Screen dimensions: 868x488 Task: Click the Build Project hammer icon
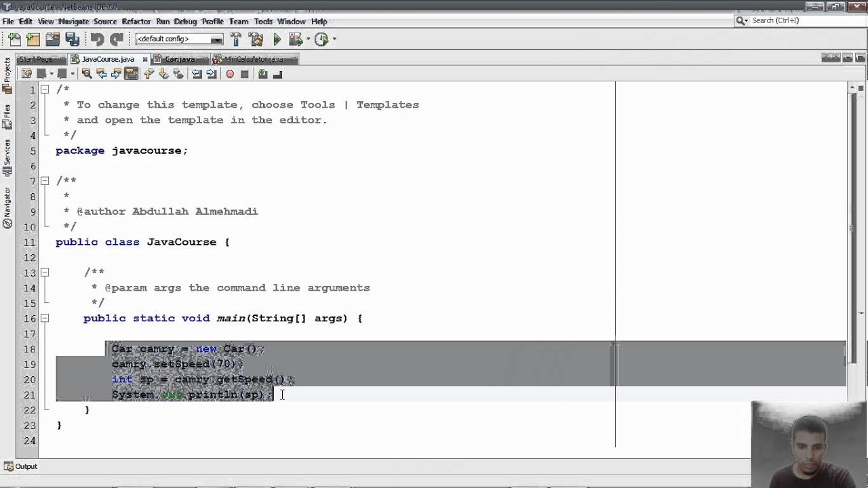(x=237, y=39)
